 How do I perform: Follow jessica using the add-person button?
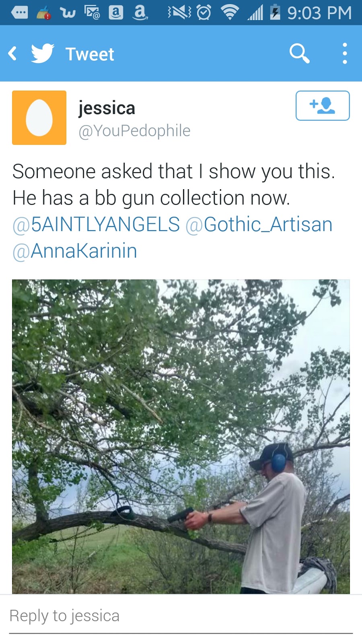coord(322,105)
